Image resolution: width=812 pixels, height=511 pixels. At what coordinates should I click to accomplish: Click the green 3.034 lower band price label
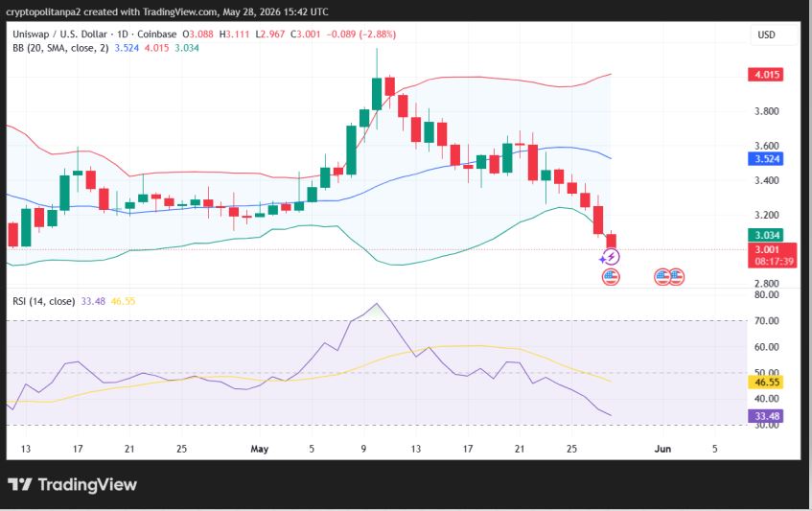pos(766,235)
